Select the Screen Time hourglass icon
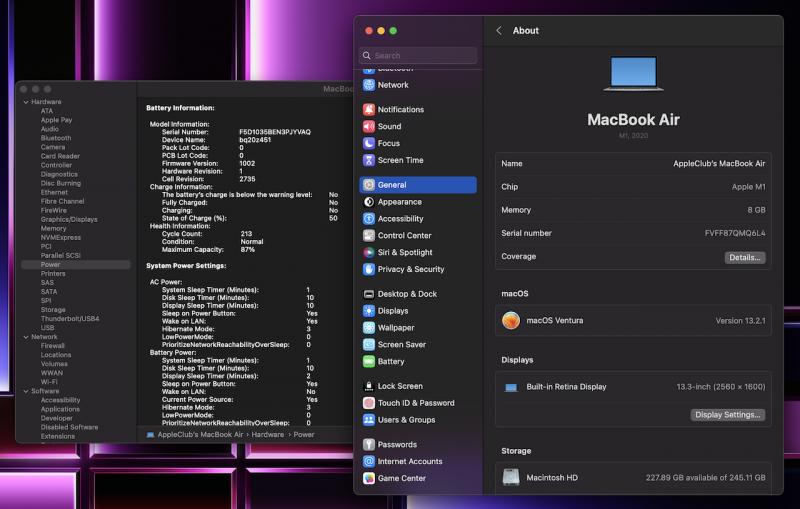 tap(369, 160)
